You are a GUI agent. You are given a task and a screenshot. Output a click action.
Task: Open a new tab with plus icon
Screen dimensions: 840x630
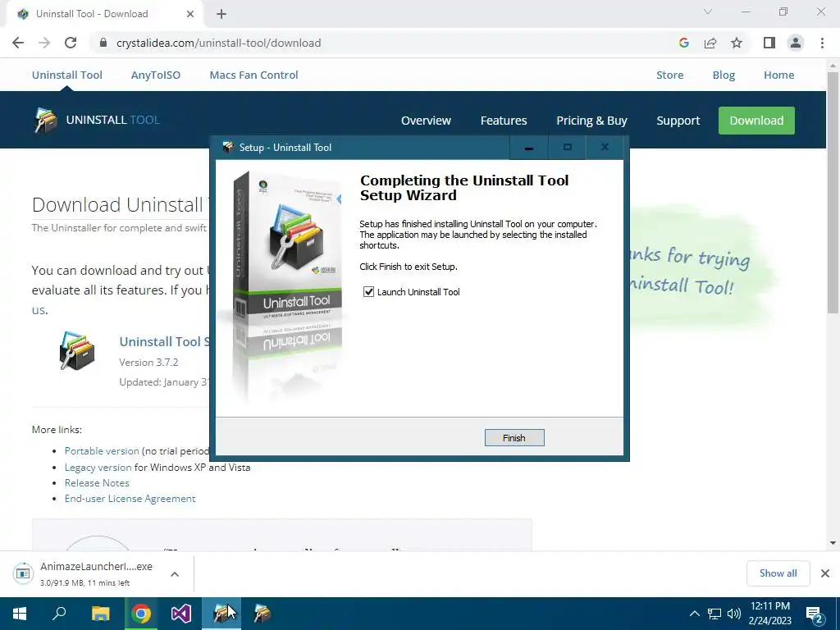221,14
